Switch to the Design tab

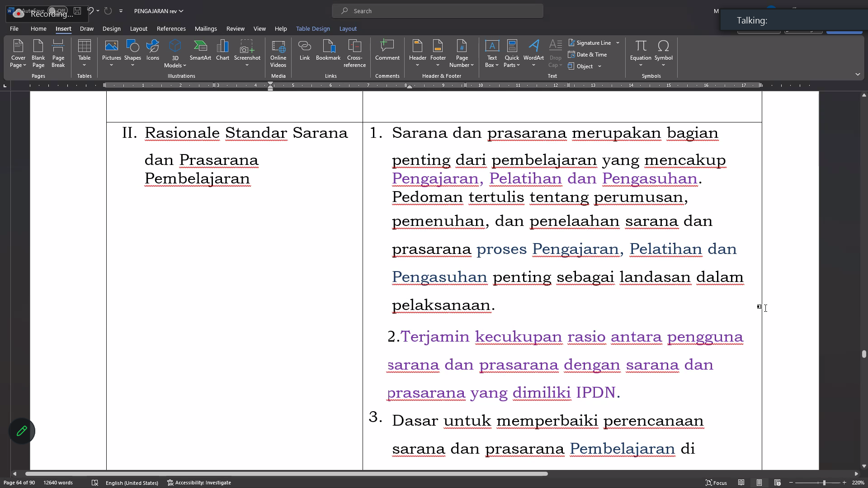point(112,28)
